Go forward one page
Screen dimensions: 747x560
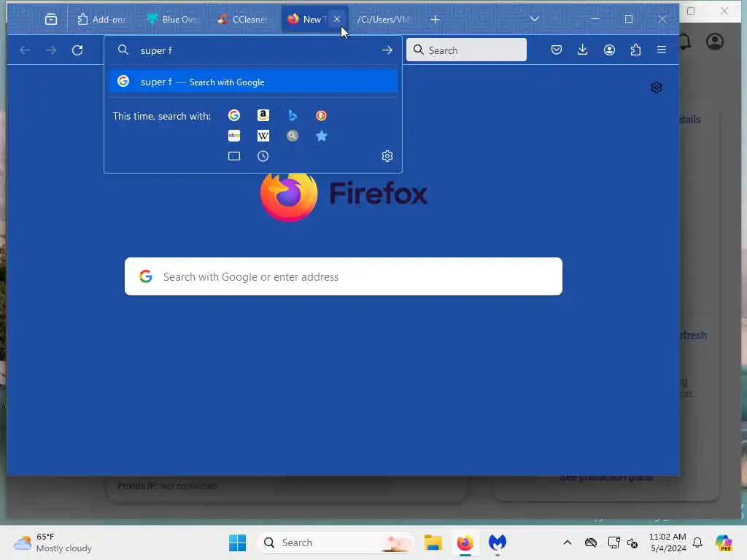[51, 50]
